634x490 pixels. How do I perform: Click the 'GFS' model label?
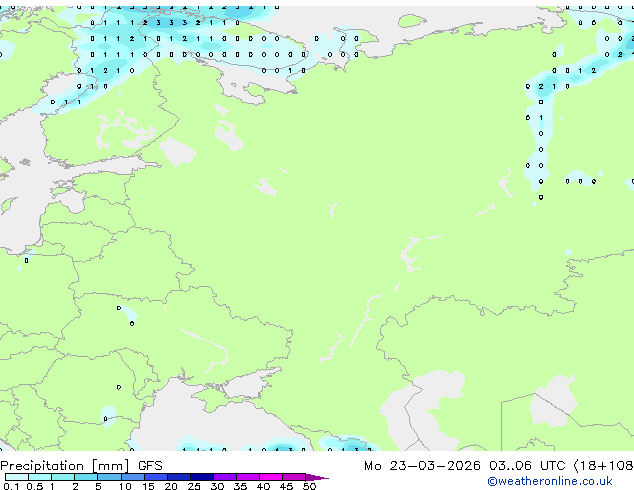tap(150, 466)
